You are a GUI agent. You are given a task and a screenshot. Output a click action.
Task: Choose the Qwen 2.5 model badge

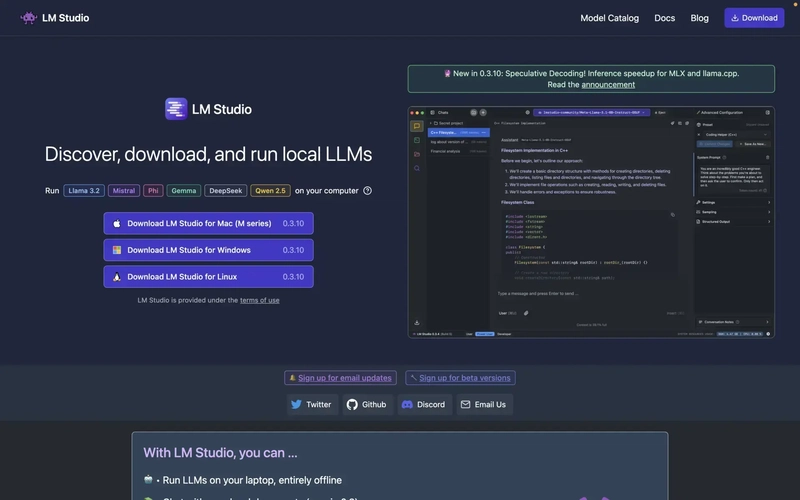pyautogui.click(x=270, y=191)
